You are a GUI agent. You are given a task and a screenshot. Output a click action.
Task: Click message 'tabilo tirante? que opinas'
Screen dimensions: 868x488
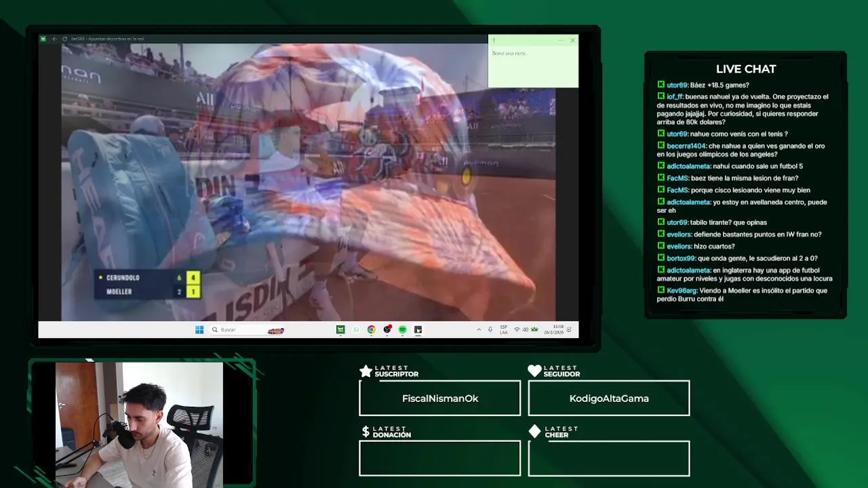pos(728,223)
